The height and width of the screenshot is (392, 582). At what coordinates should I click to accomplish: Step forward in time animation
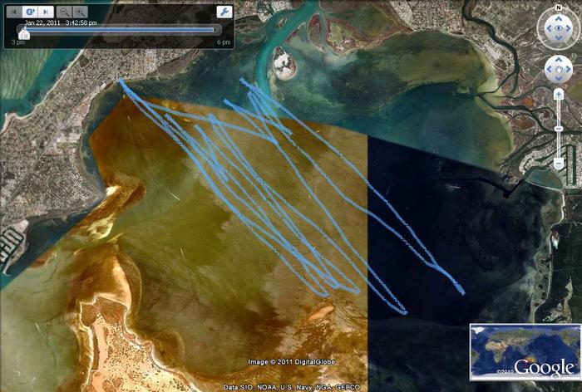click(46, 12)
